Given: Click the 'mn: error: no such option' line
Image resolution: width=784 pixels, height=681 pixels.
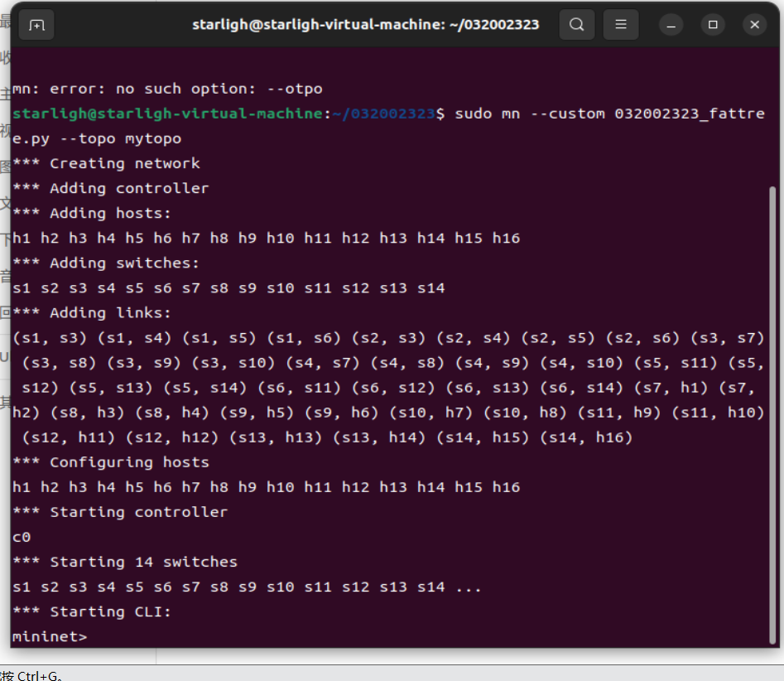Looking at the screenshot, I should (x=167, y=89).
